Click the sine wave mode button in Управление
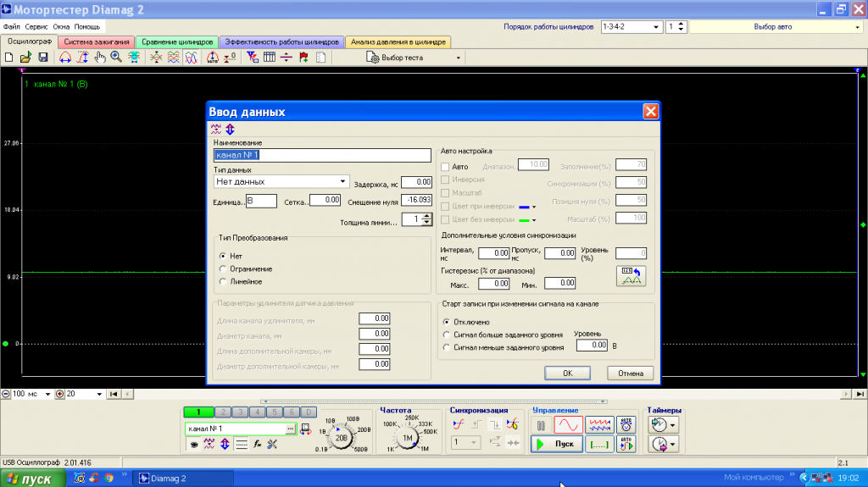This screenshot has width=868, height=487. coord(568,425)
